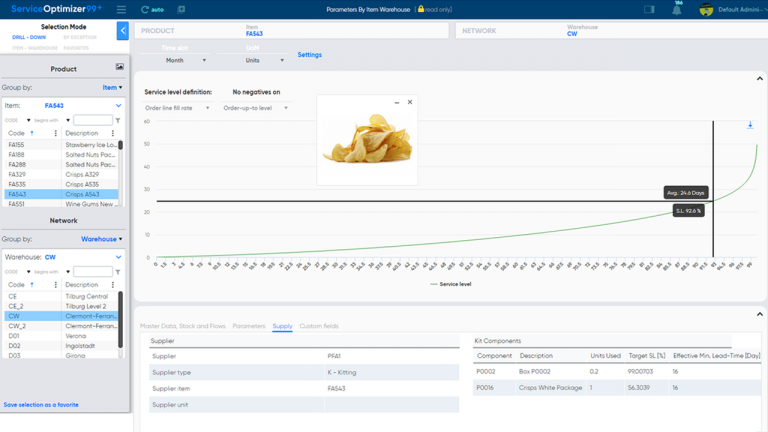
Task: Switch to By Exception selection mode
Action: tap(80, 37)
